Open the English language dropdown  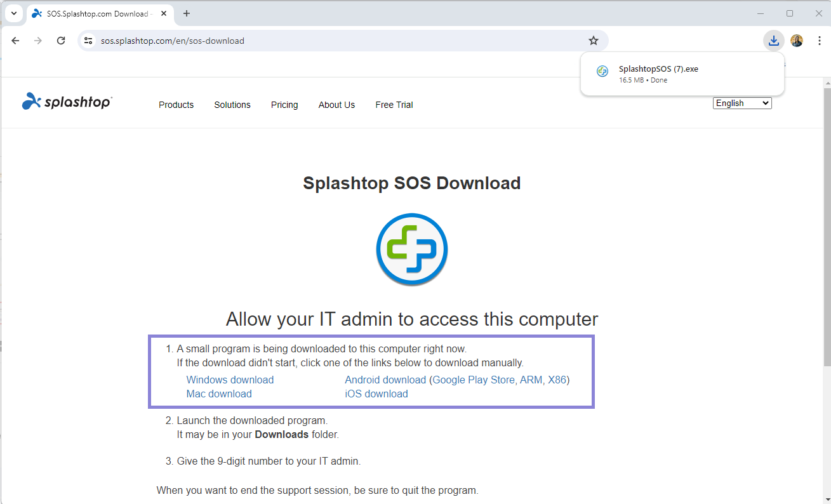click(x=742, y=103)
